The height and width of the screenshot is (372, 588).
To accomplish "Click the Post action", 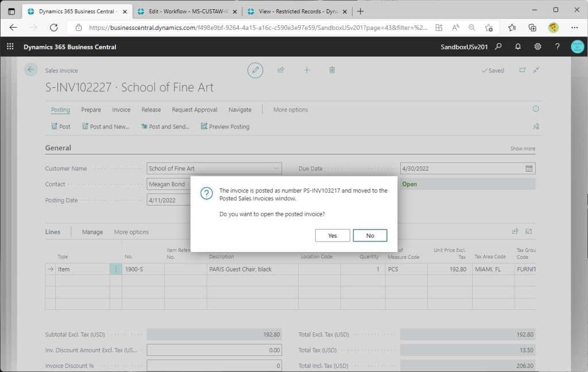I will (x=61, y=126).
